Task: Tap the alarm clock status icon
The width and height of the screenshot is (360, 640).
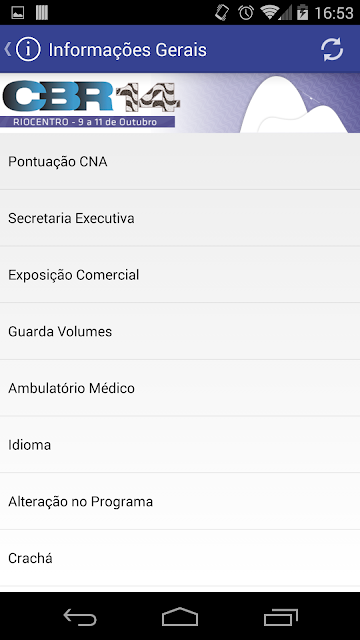Action: (x=246, y=13)
